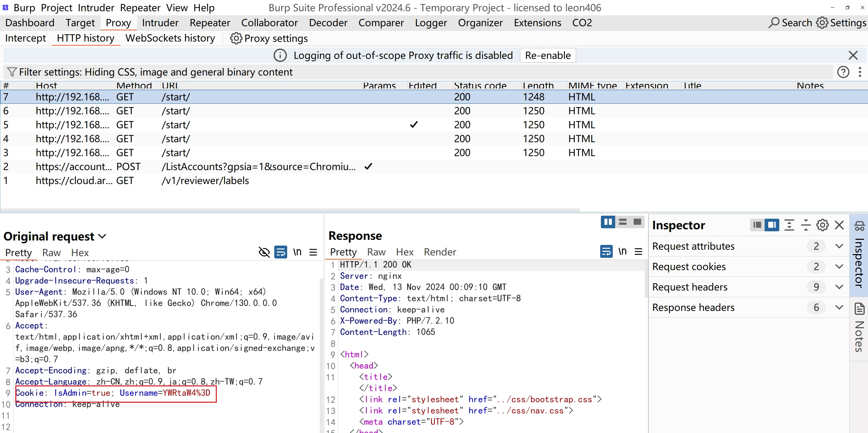This screenshot has width=868, height=433.
Task: Open Notes side panel icon
Action: [x=859, y=309]
